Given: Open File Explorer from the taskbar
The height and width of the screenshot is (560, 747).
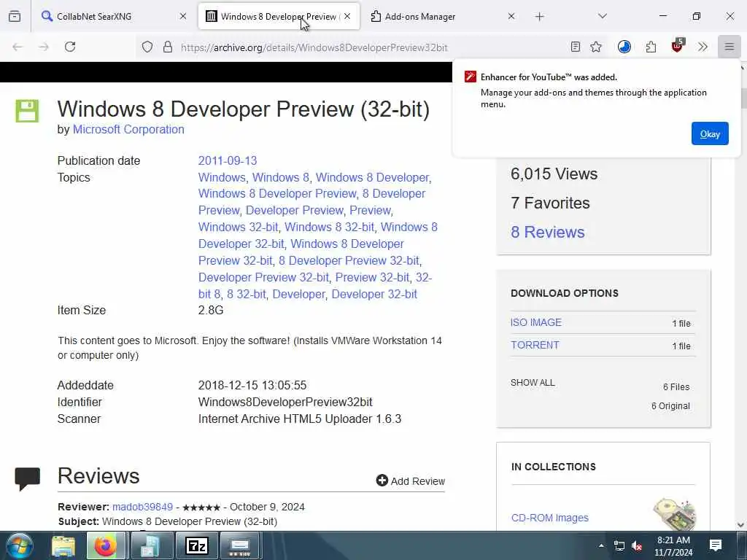Looking at the screenshot, I should point(63,545).
